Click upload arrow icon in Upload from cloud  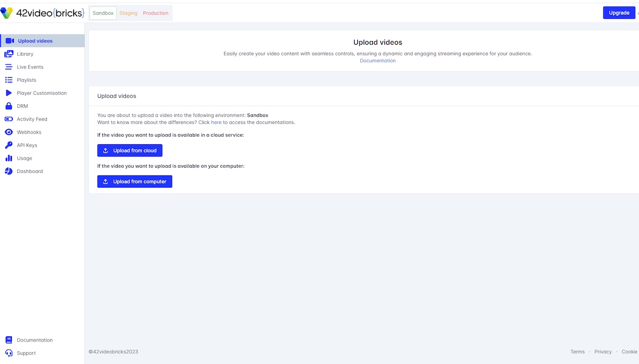pyautogui.click(x=105, y=151)
